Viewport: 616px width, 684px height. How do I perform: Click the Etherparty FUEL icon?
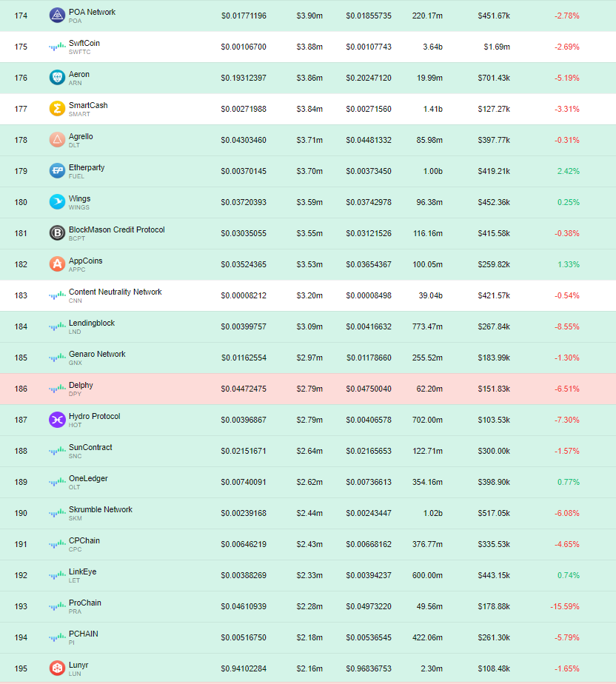pyautogui.click(x=57, y=171)
